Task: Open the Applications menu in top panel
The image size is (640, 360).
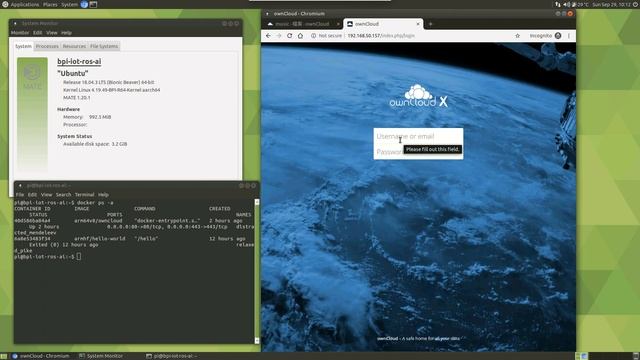Action: pyautogui.click(x=24, y=4)
